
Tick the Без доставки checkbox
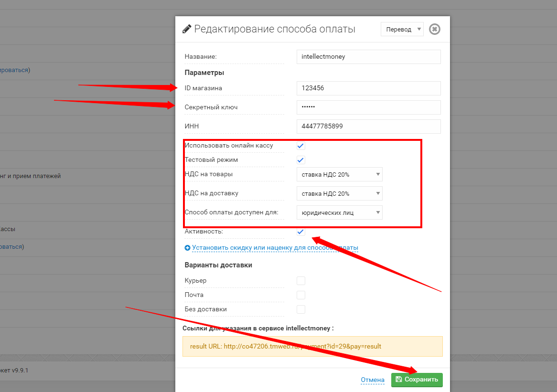point(301,309)
